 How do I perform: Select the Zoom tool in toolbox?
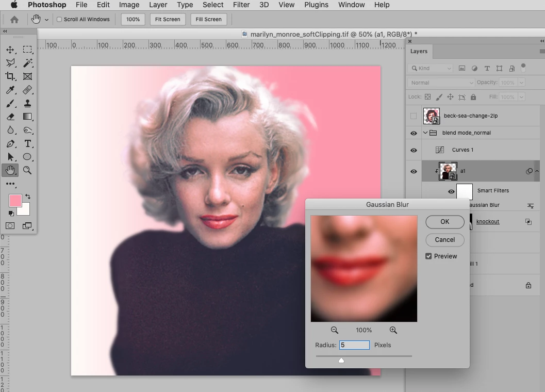[27, 170]
